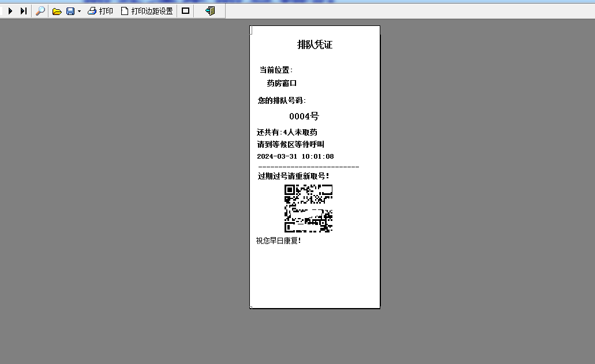Select the 排队凭证 ticket title
The image size is (595, 364).
tap(315, 44)
